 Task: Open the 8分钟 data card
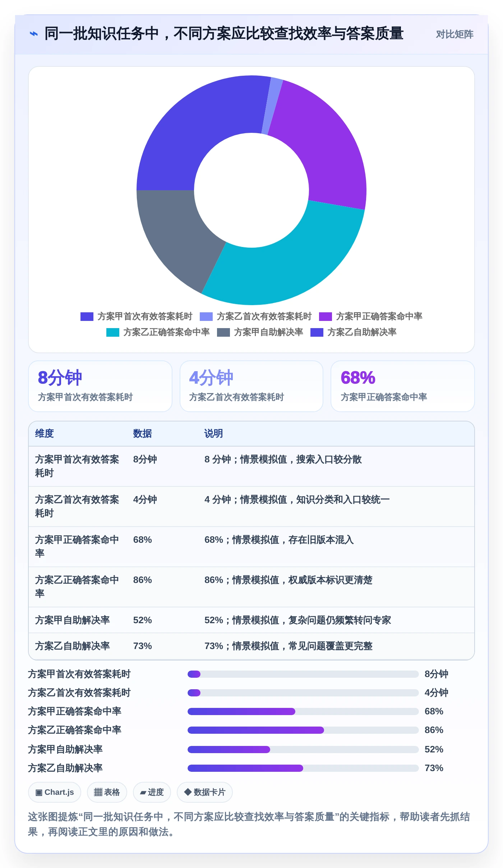point(100,386)
